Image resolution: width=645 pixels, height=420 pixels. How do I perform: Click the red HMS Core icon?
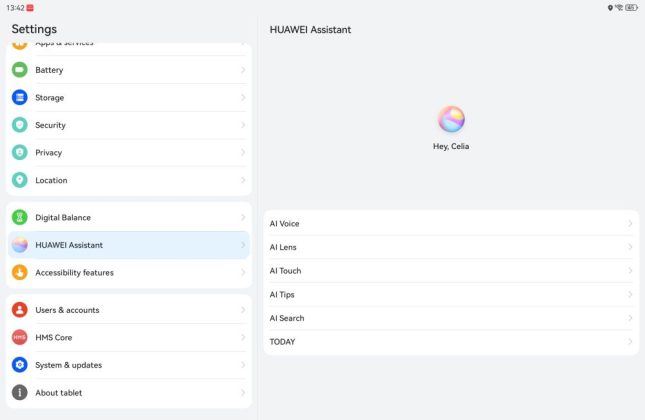pos(19,337)
